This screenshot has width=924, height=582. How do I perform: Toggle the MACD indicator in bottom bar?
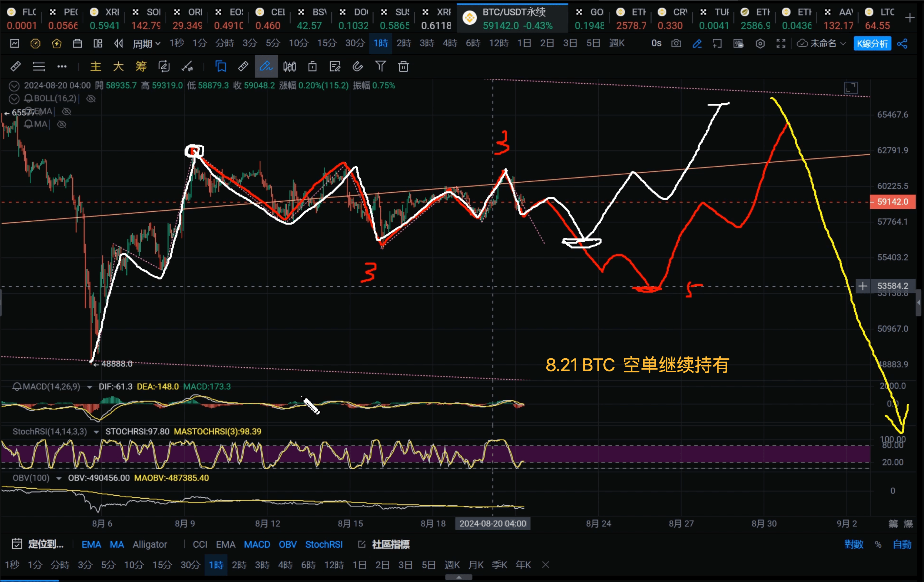(257, 544)
